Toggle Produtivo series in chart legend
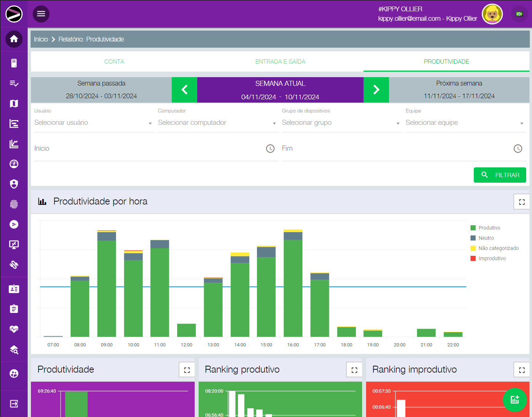The height and width of the screenshot is (417, 532). click(x=489, y=228)
